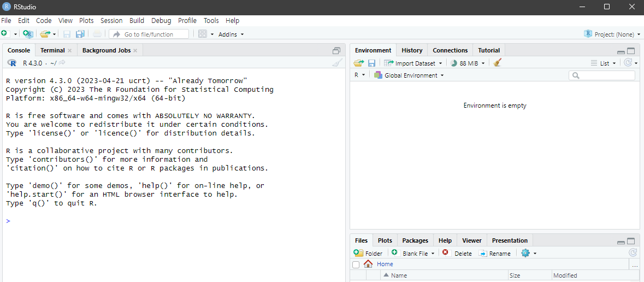Clear environment objects with broom icon

[498, 63]
